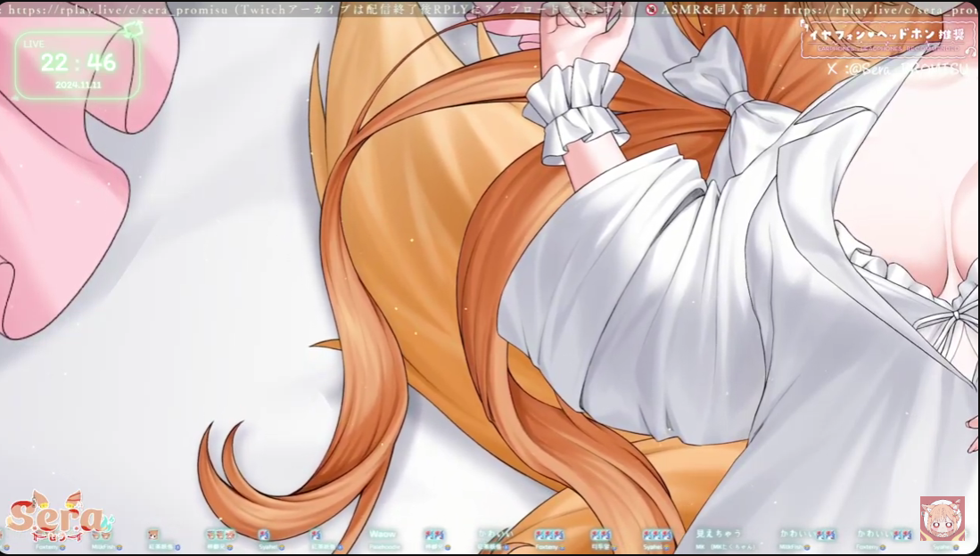Viewport: 980px width, 556px height.
Task: Click the LIVE clock showing 22 : 46
Action: click(78, 63)
